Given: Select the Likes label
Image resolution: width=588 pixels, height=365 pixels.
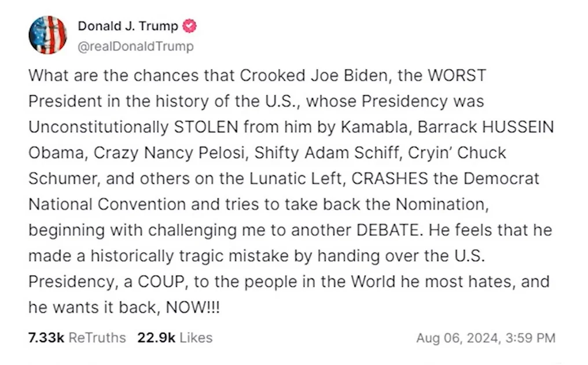Looking at the screenshot, I should [196, 337].
